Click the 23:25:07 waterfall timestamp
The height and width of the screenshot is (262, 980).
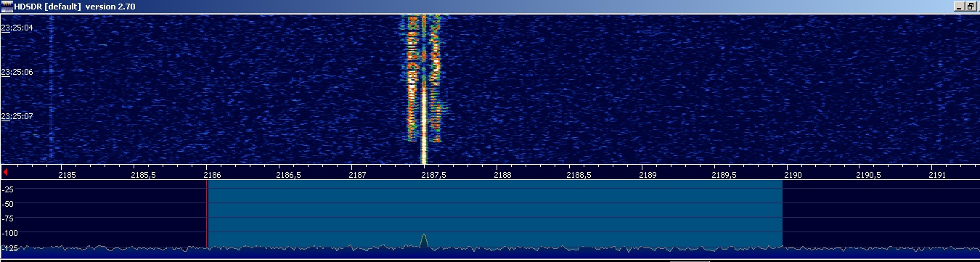[17, 115]
